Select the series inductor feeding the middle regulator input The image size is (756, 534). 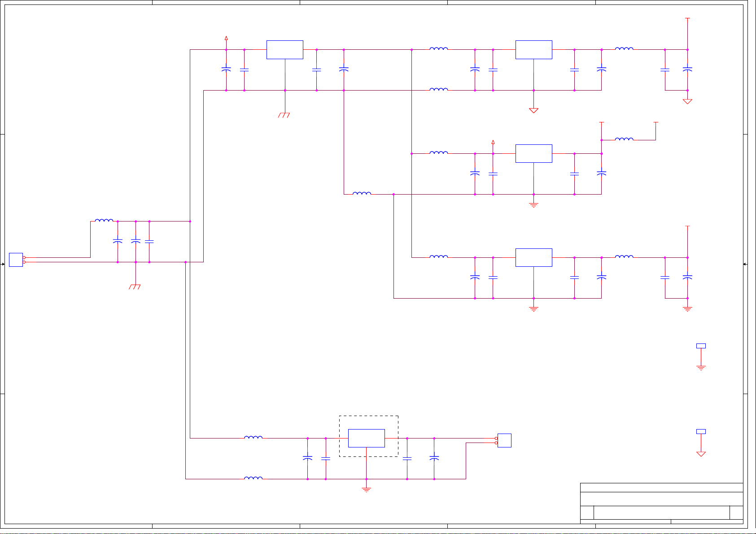tap(439, 152)
